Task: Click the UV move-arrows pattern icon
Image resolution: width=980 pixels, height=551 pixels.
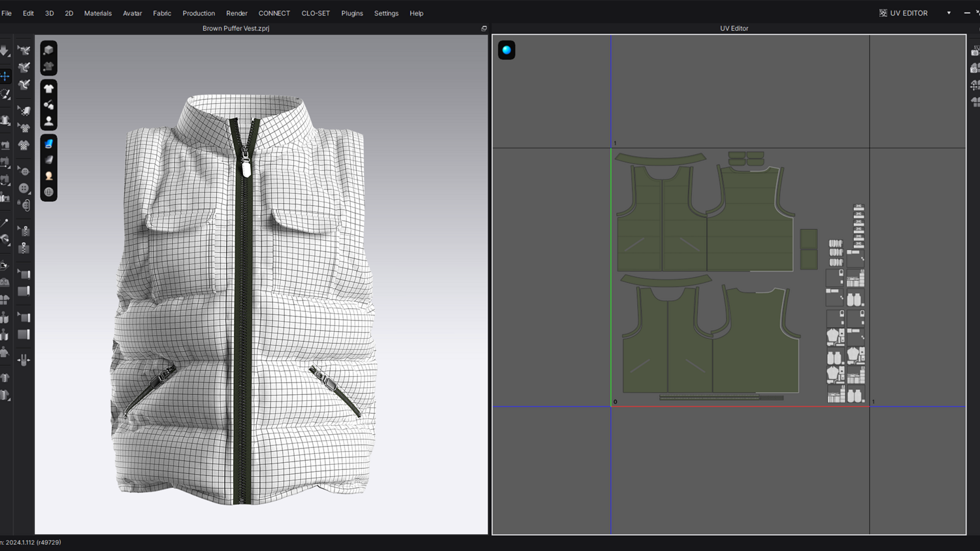Action: click(x=975, y=85)
